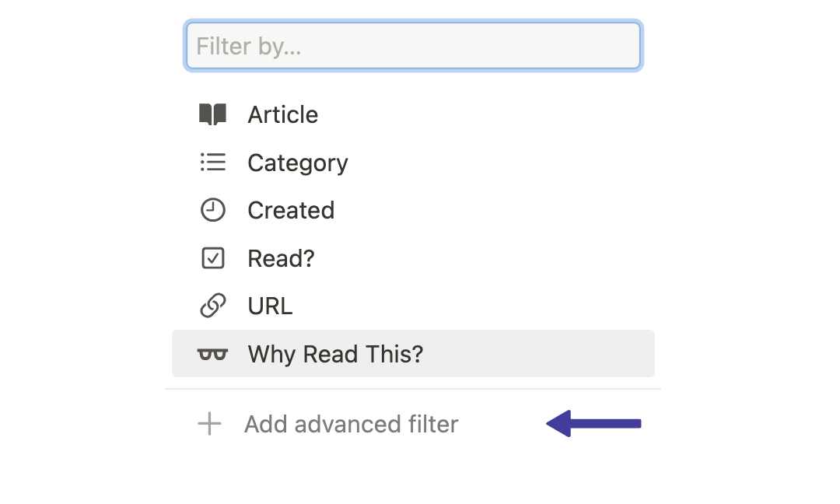
Task: Click the plus icon before Add advanced filter
Action: tap(208, 424)
